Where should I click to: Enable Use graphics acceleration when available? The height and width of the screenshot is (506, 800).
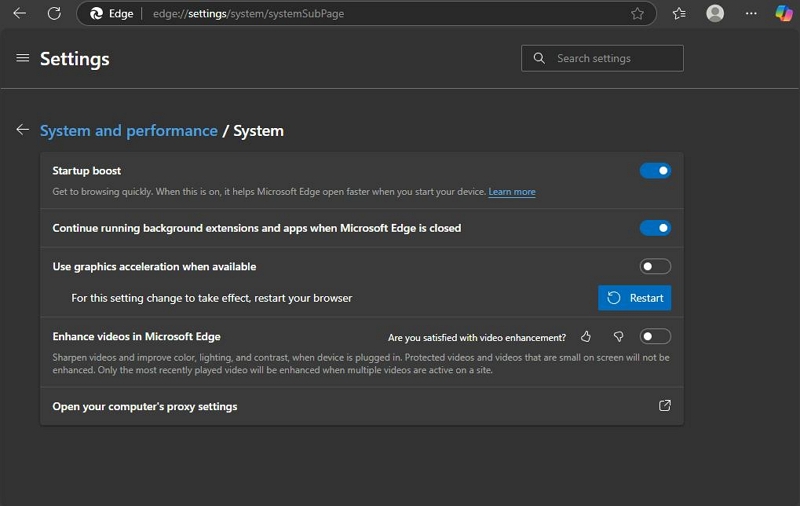tap(655, 267)
